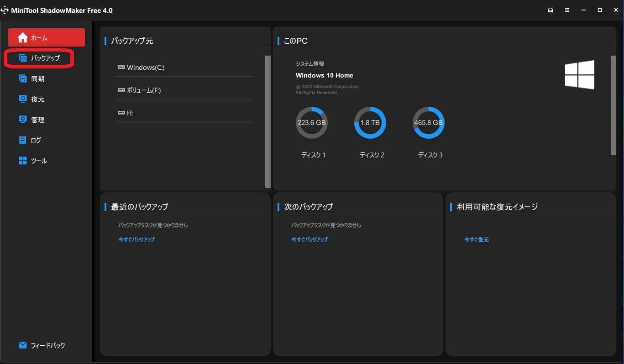Click the 最近のバックアップ heading
This screenshot has width=624, height=364.
pos(140,207)
